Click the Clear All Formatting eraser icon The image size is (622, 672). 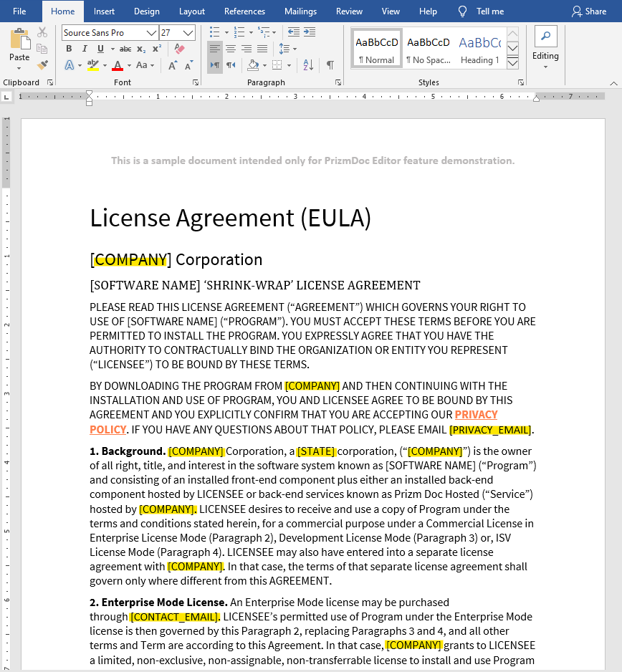180,49
